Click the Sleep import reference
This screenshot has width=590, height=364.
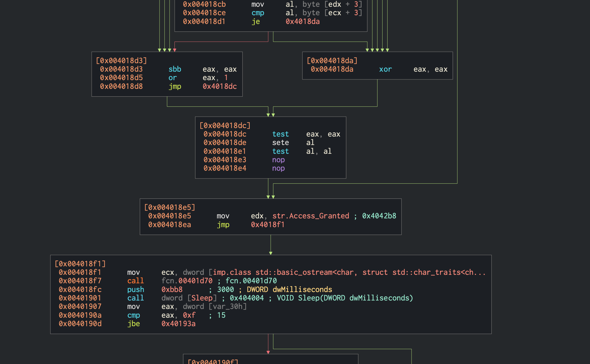pyautogui.click(x=202, y=298)
